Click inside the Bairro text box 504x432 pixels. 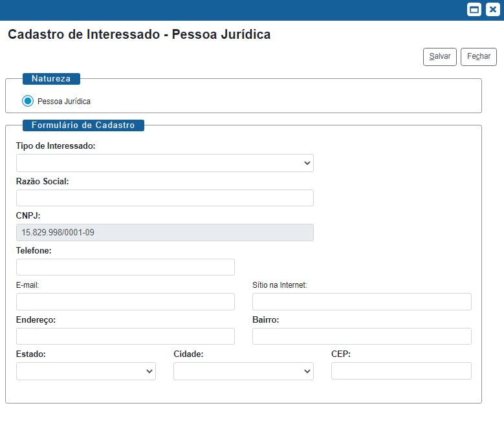click(362, 336)
